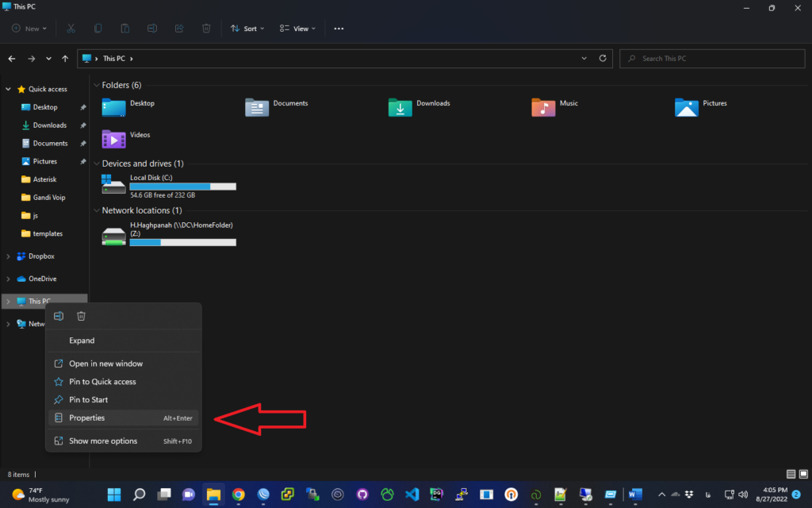
Task: Open Visual Studio Code from taskbar
Action: (x=411, y=494)
